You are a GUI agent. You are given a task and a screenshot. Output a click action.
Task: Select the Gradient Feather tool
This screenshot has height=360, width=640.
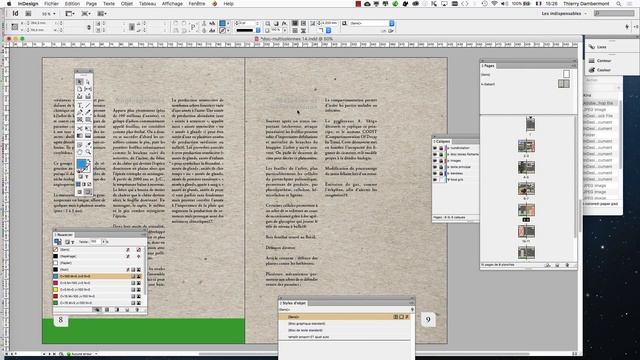88,136
